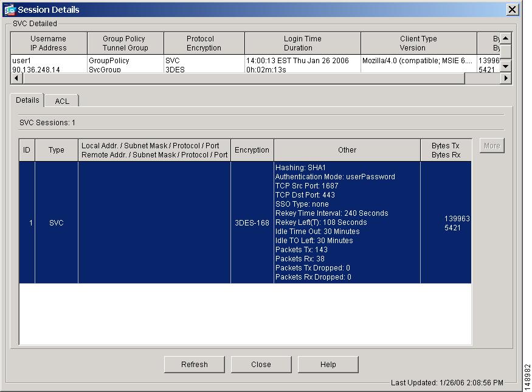Click the SVC type cell in session row
This screenshot has width=532, height=392.
pos(57,223)
